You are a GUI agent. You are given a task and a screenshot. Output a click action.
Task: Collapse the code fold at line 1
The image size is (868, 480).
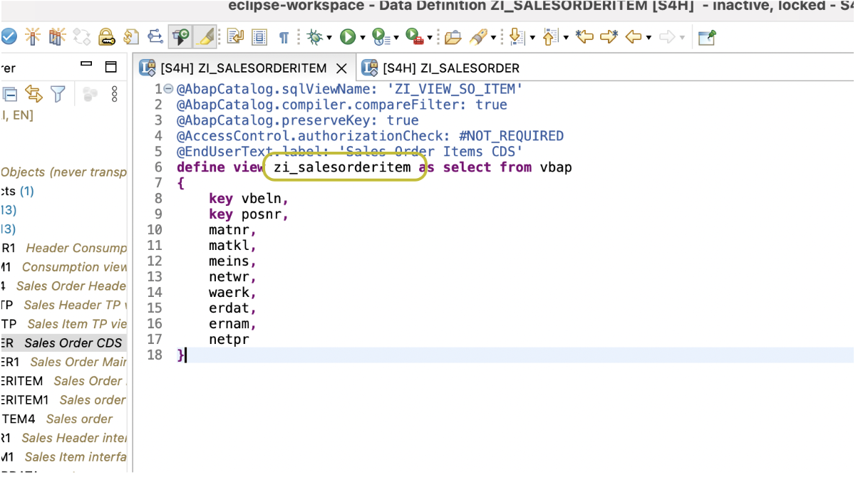(168, 89)
